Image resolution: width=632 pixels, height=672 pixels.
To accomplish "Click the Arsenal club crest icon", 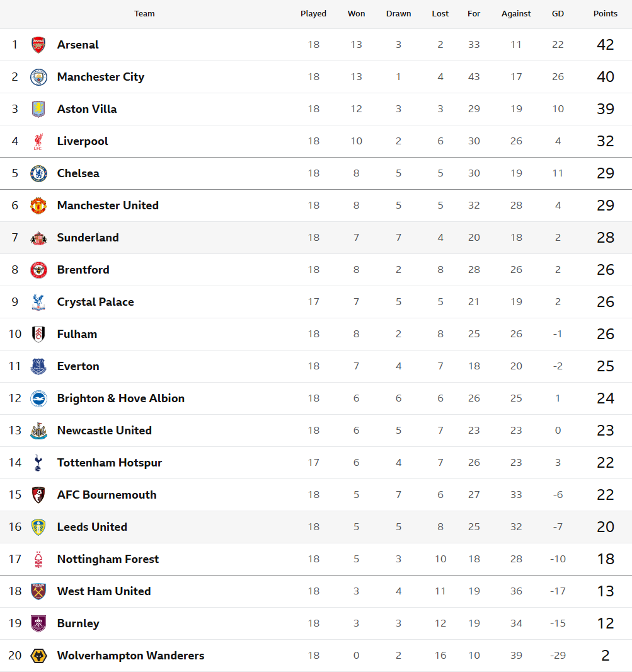I will pos(38,45).
